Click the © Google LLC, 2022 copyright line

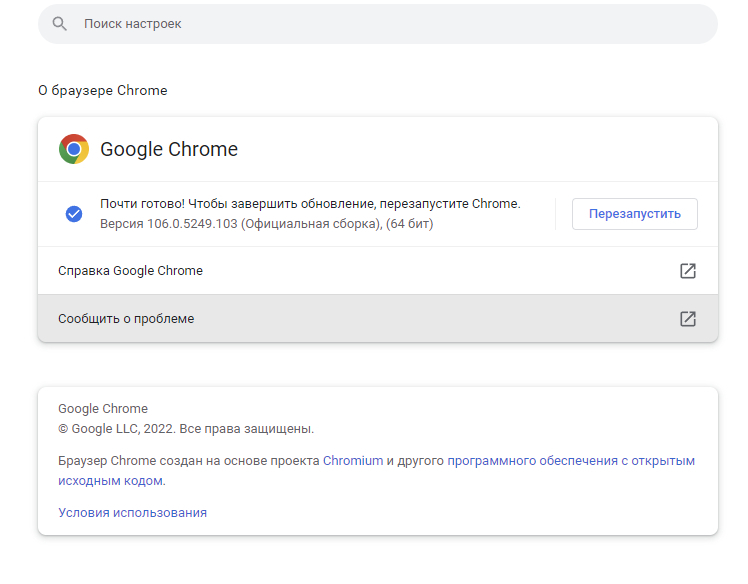click(186, 429)
